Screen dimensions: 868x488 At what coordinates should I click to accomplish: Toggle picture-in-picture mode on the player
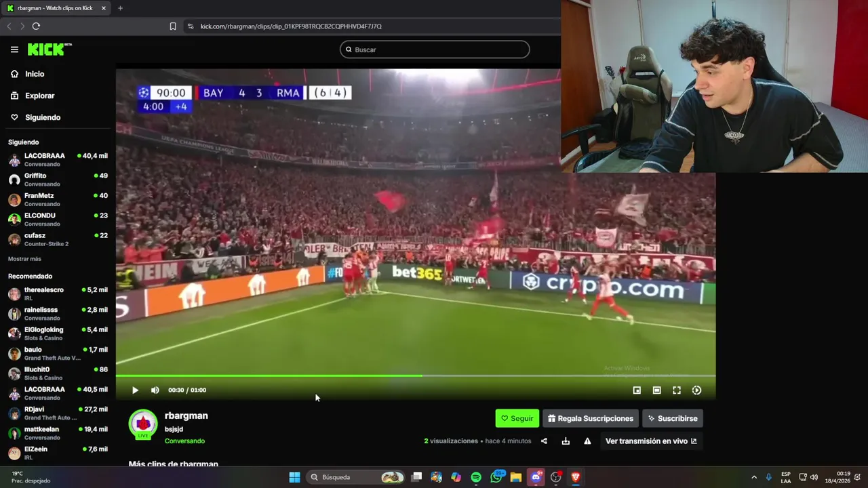pos(637,390)
